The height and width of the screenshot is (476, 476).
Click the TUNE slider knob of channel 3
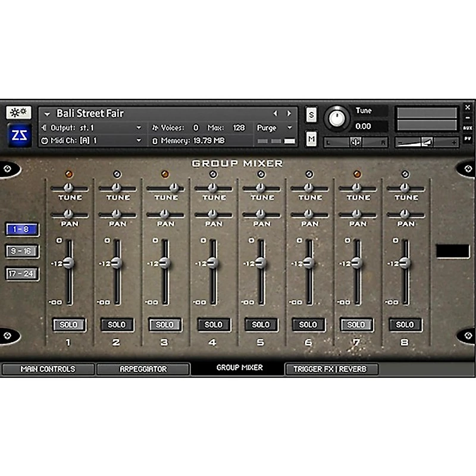[x=174, y=188]
